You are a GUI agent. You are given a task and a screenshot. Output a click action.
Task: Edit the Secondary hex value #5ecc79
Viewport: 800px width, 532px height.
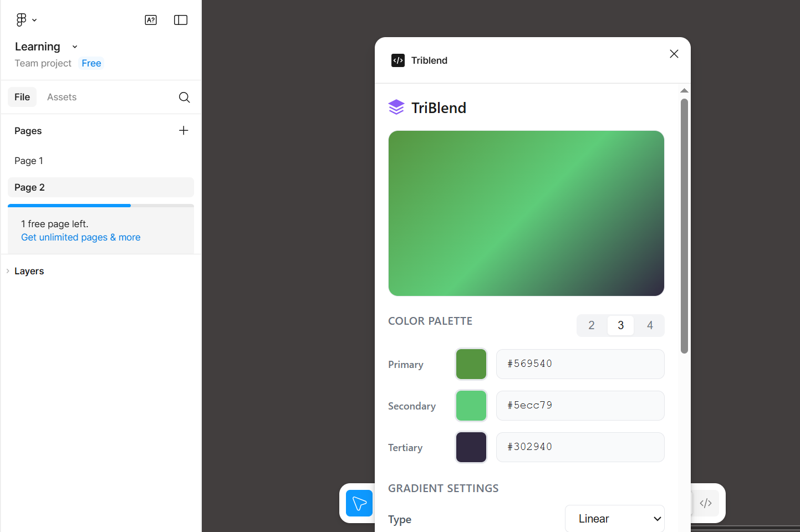tap(580, 406)
